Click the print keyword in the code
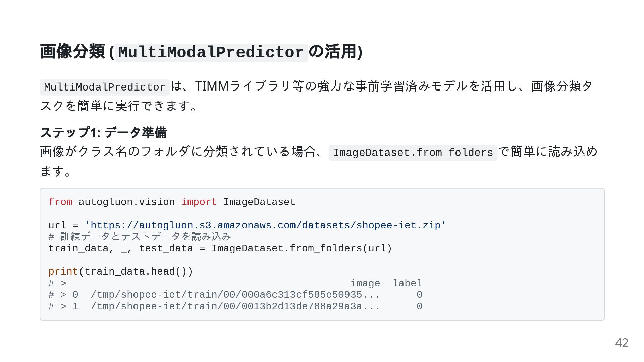The image size is (644, 362). pyautogui.click(x=63, y=271)
